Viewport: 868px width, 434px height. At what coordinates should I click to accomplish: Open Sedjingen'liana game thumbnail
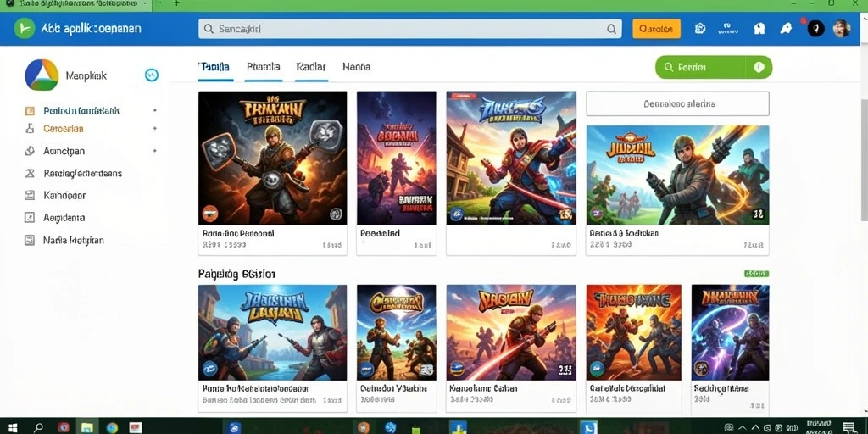pos(730,332)
